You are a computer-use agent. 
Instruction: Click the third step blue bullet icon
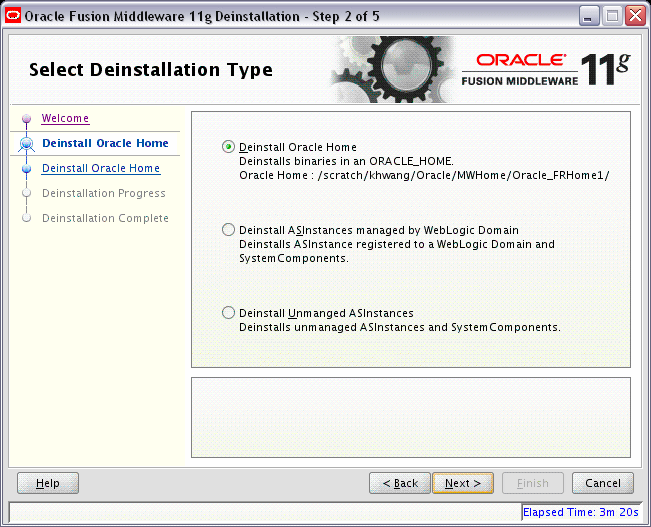pos(27,169)
